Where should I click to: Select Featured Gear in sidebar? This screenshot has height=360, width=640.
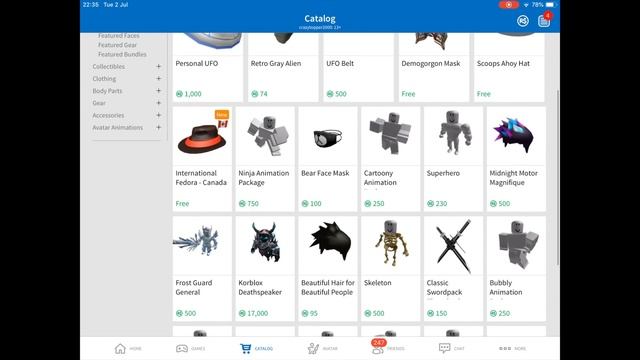coord(118,45)
